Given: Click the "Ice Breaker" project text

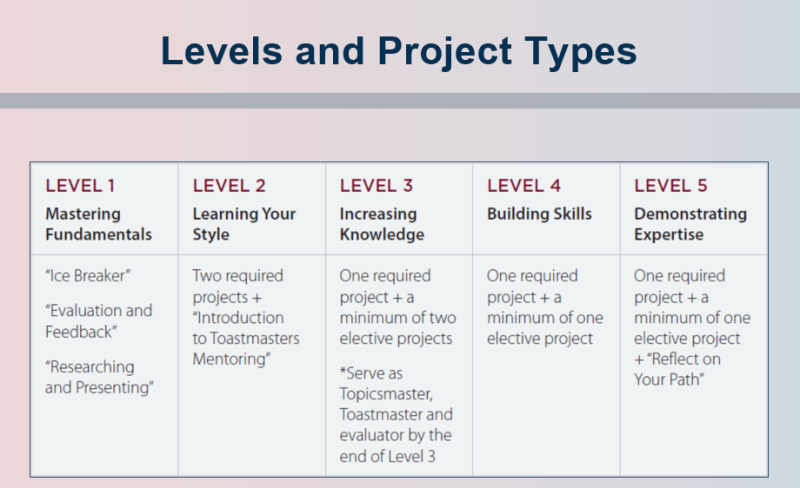Looking at the screenshot, I should 88,276.
